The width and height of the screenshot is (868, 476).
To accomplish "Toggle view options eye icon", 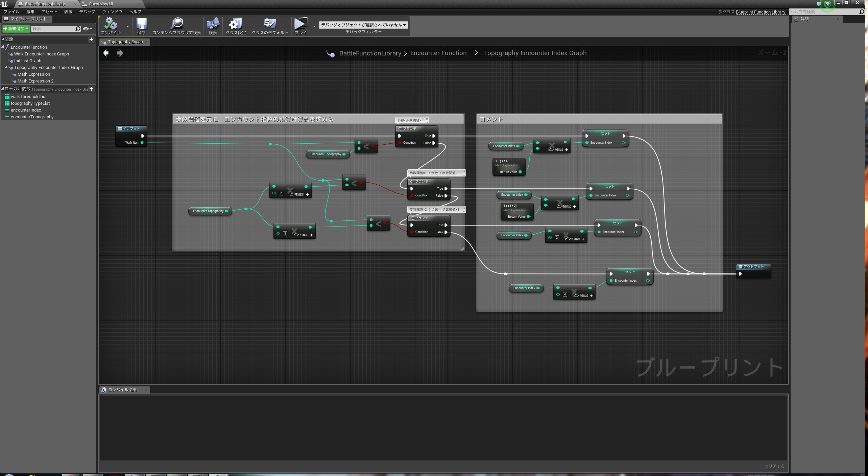I will click(x=86, y=29).
